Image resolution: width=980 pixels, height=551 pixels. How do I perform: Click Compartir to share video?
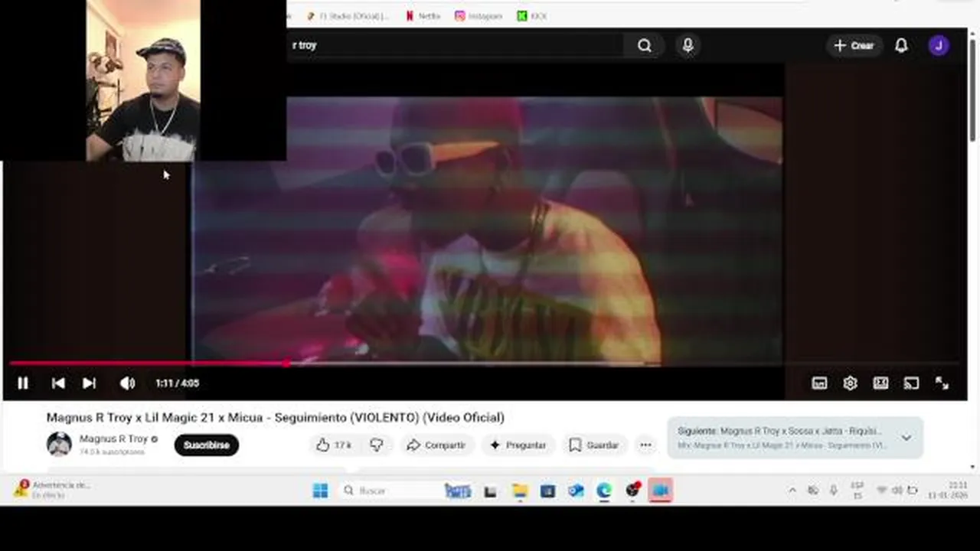coord(436,445)
